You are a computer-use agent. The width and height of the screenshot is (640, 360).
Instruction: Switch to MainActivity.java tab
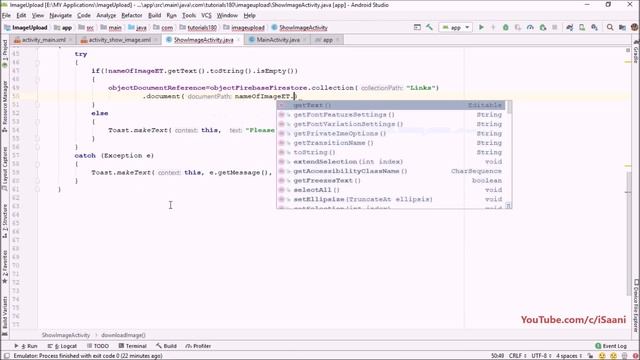278,40
